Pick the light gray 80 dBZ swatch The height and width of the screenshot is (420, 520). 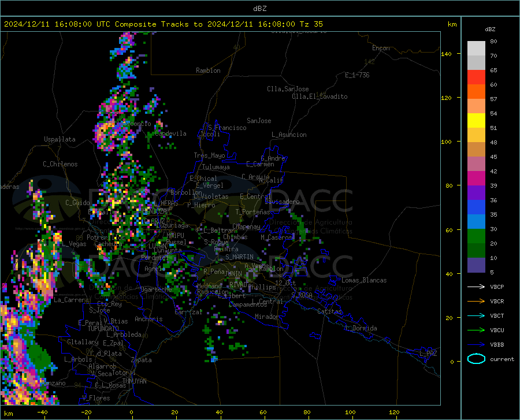(x=476, y=48)
